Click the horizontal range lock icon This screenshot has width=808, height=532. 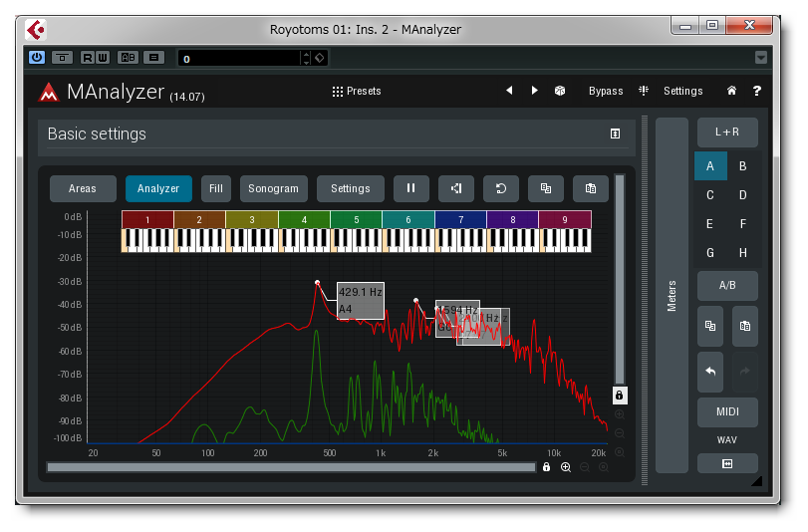pos(546,467)
